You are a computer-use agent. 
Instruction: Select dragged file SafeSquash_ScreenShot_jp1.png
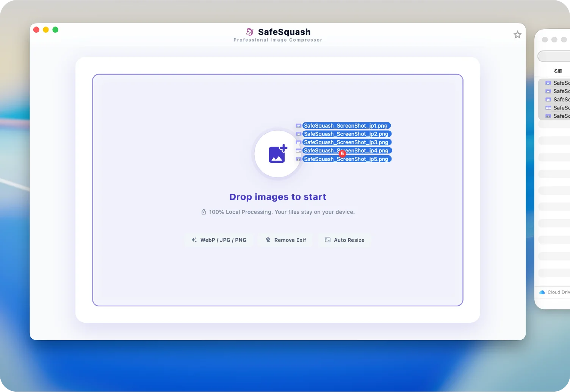[x=346, y=126]
